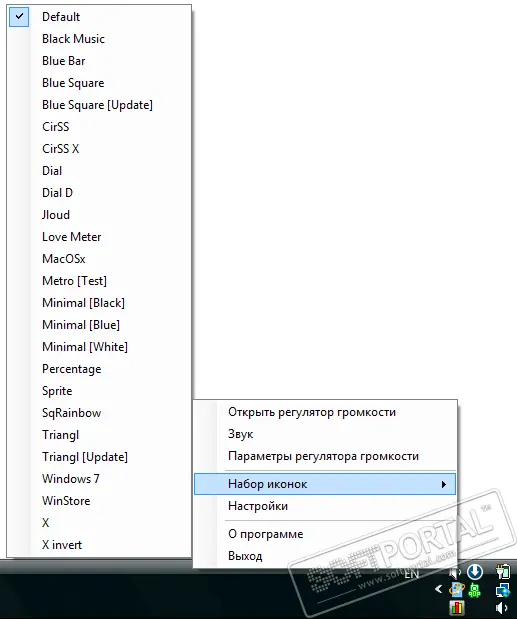517x619 pixels.
Task: Click the EN language indicator
Action: tap(411, 574)
